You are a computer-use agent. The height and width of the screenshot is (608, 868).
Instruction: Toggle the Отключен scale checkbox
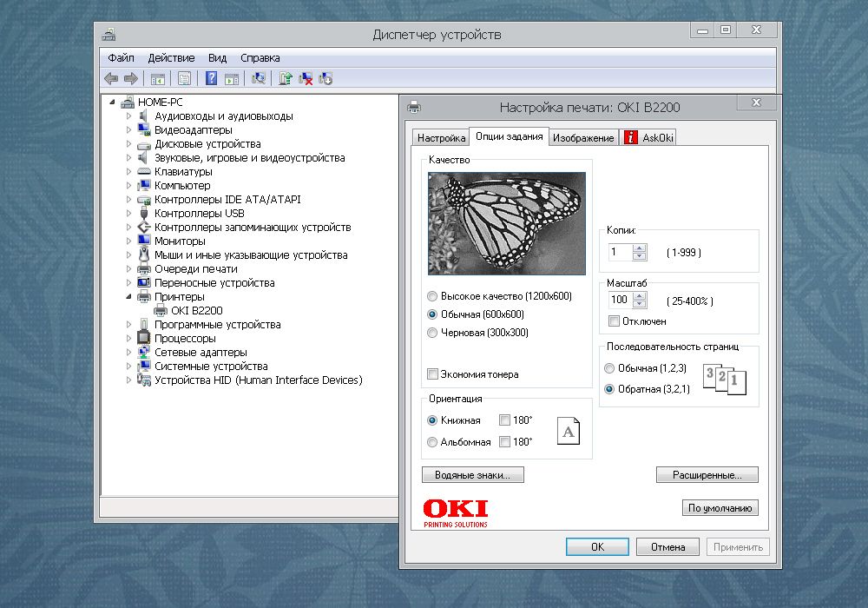614,321
